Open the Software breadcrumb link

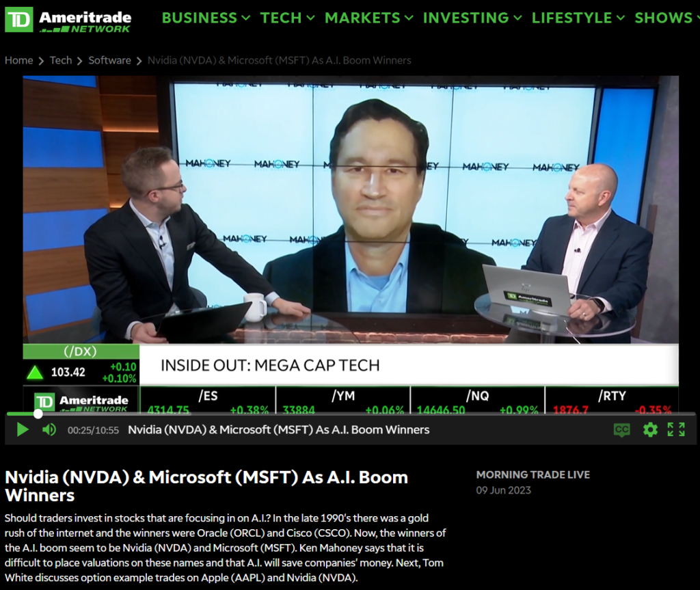click(x=109, y=60)
